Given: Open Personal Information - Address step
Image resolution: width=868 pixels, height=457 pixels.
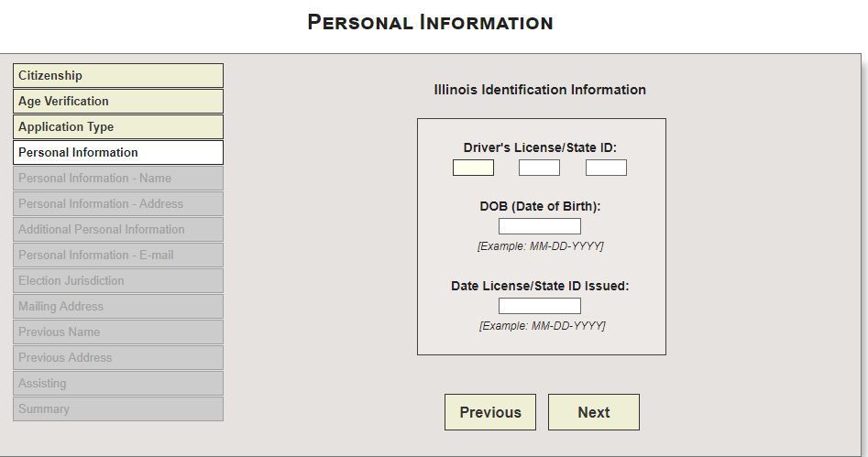Looking at the screenshot, I should (x=117, y=204).
